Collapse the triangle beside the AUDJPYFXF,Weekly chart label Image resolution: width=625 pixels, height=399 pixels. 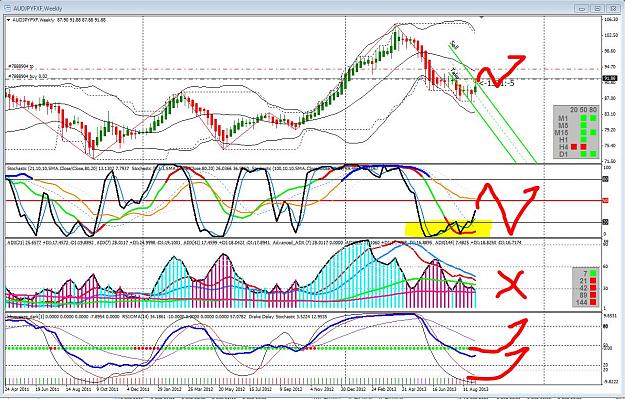click(8, 20)
